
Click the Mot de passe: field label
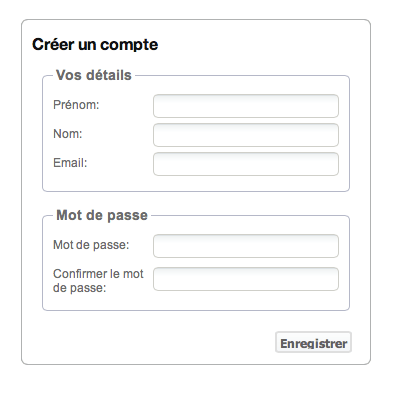91,245
